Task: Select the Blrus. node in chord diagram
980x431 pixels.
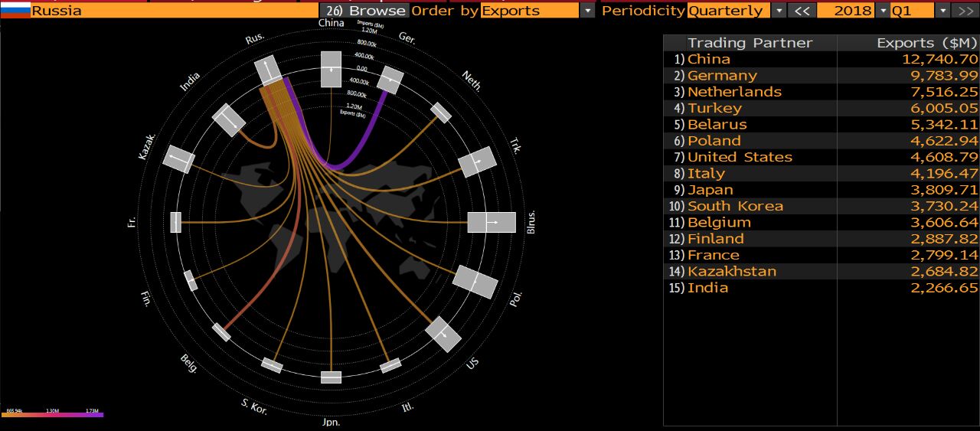Action: [492, 222]
